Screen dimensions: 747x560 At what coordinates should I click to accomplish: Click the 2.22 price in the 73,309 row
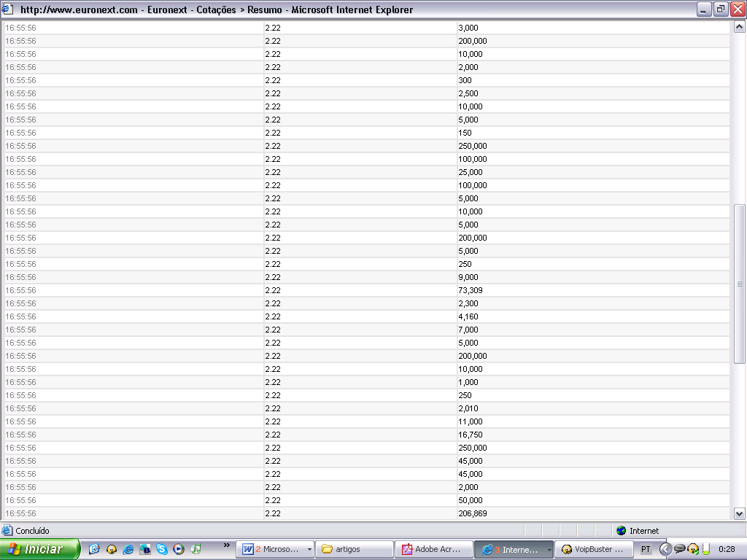click(273, 290)
